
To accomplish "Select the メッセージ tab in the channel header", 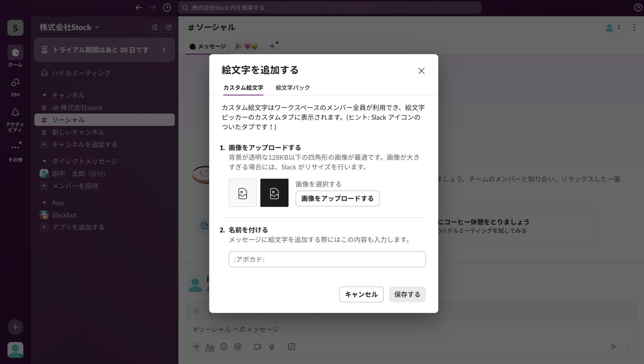I will (x=208, y=46).
